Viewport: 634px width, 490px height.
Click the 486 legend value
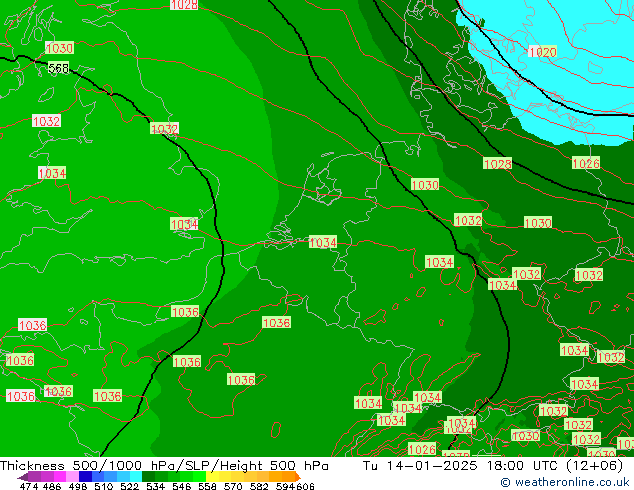pos(52,486)
